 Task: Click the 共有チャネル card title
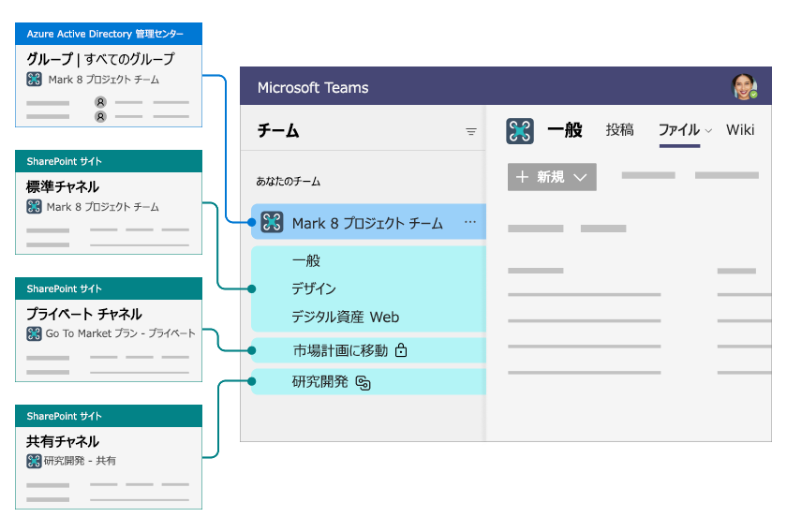coord(63,441)
